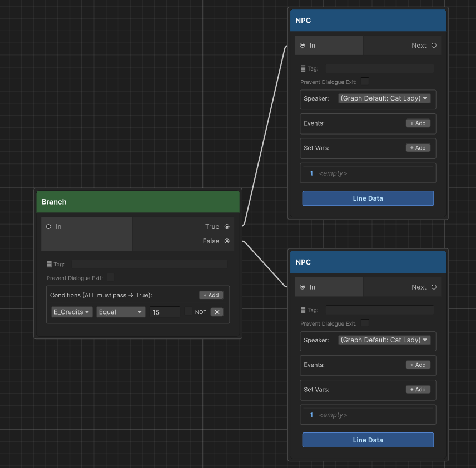Open the Speaker dropdown in the lower NPC node
The height and width of the screenshot is (468, 476).
coord(384,340)
